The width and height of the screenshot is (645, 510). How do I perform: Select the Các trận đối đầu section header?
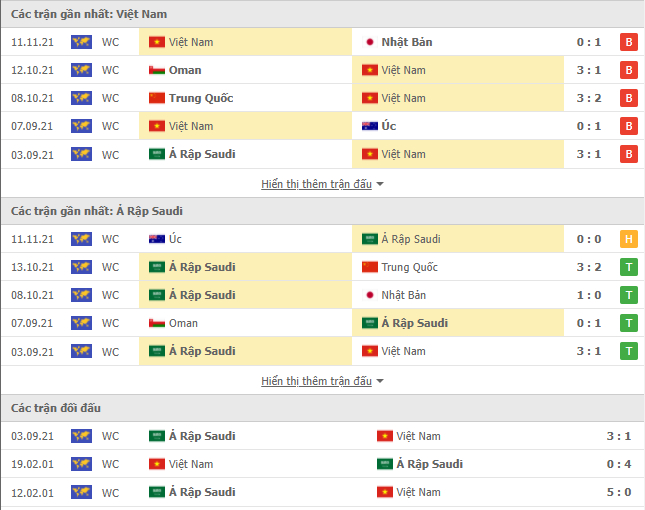click(x=56, y=408)
